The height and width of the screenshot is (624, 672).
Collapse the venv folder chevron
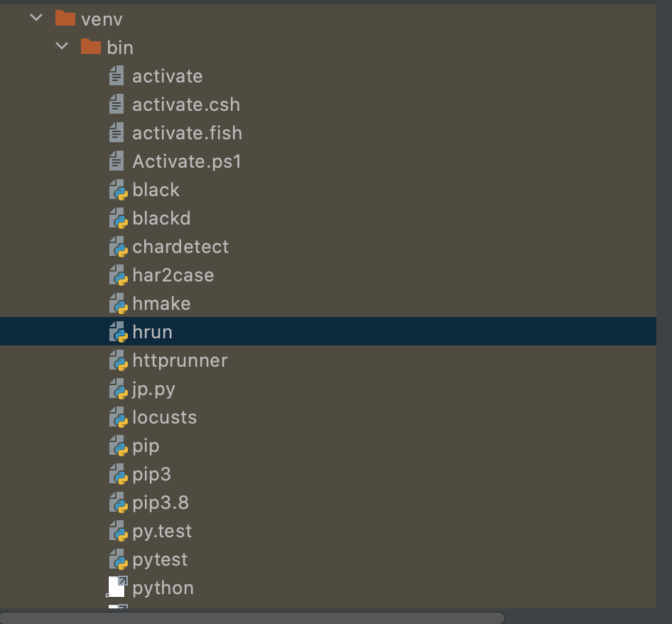point(36,18)
